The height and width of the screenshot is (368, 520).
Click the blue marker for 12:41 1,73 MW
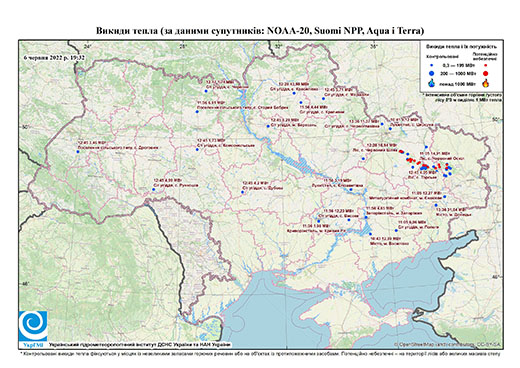[x=197, y=149]
